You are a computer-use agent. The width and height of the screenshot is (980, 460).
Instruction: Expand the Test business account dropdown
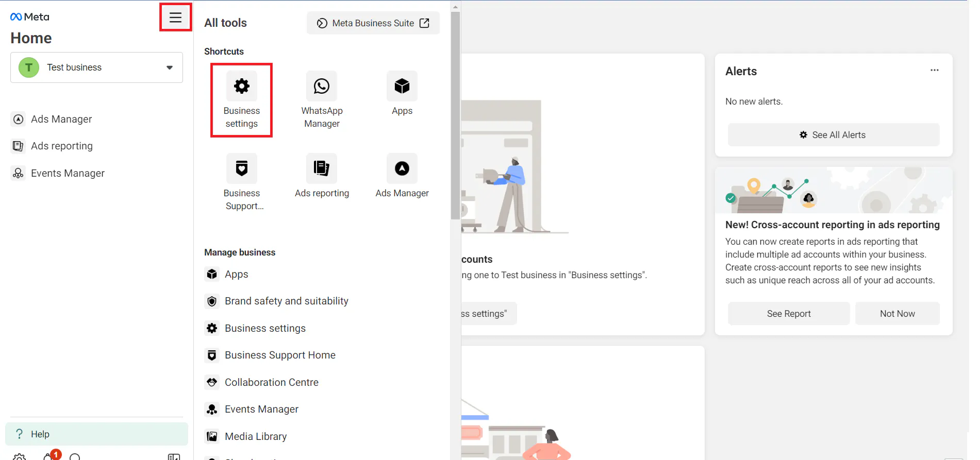click(96, 67)
